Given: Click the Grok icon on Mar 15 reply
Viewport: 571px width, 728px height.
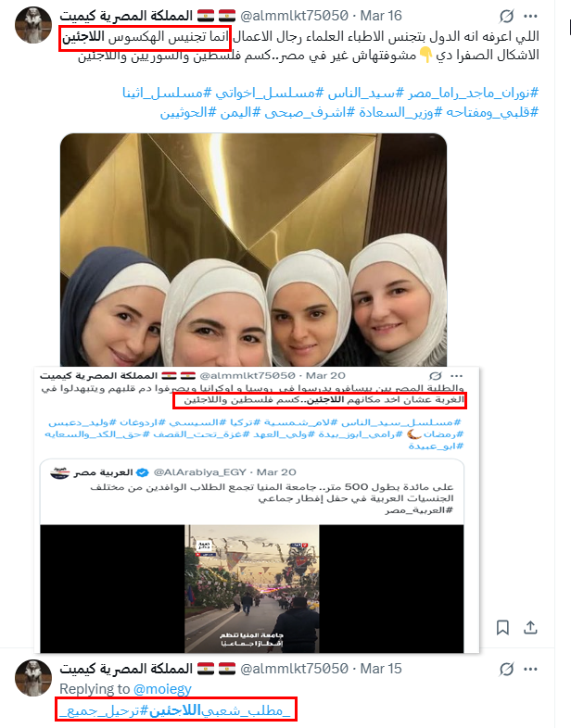Looking at the screenshot, I should [x=506, y=669].
